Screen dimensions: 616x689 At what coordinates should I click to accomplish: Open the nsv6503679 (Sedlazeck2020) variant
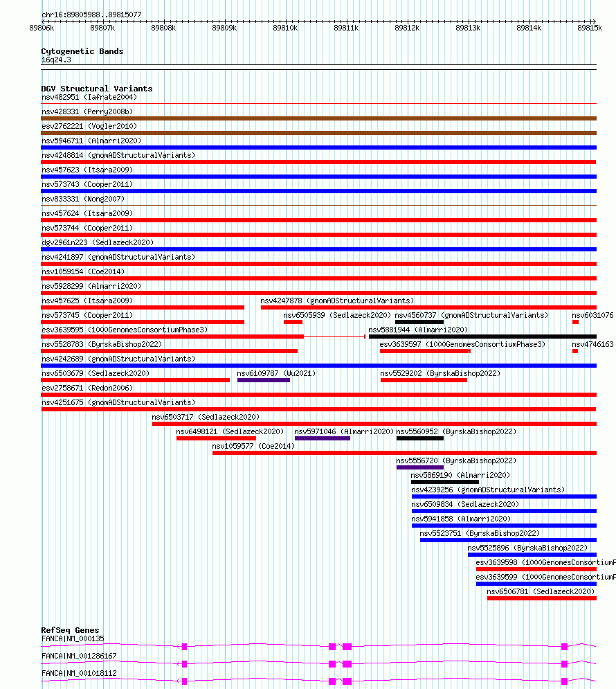[x=96, y=373]
